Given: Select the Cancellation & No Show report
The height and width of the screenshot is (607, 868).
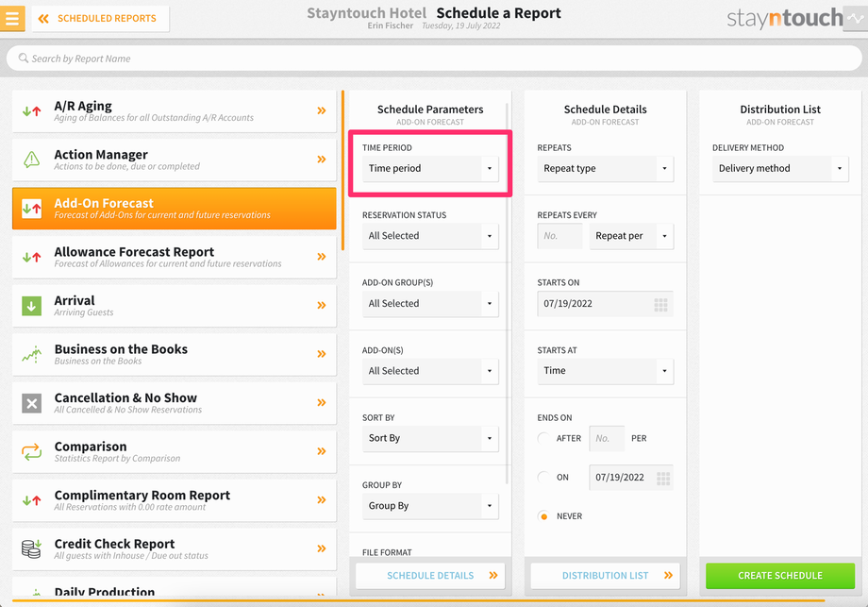Looking at the screenshot, I should pyautogui.click(x=174, y=403).
